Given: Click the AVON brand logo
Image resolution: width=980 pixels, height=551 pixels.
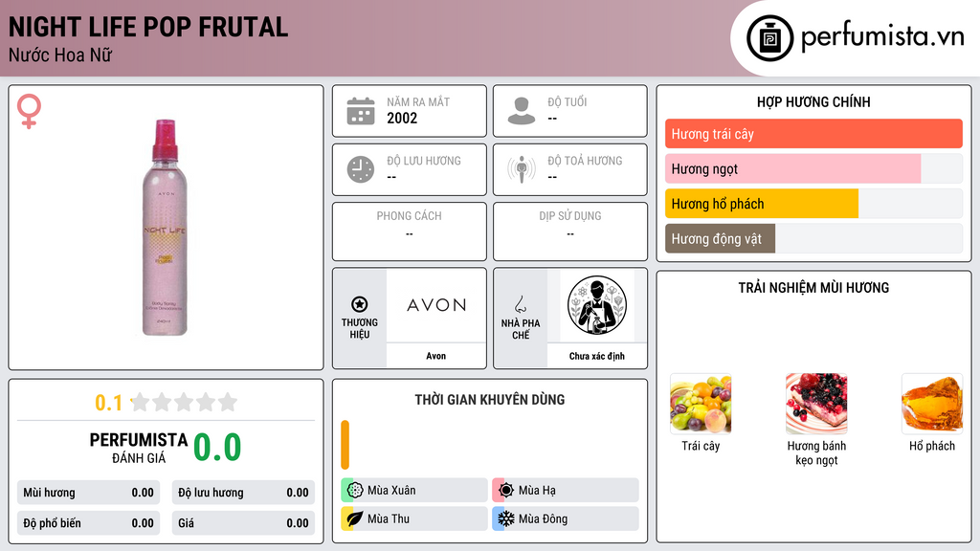Looking at the screenshot, I should (x=436, y=305).
